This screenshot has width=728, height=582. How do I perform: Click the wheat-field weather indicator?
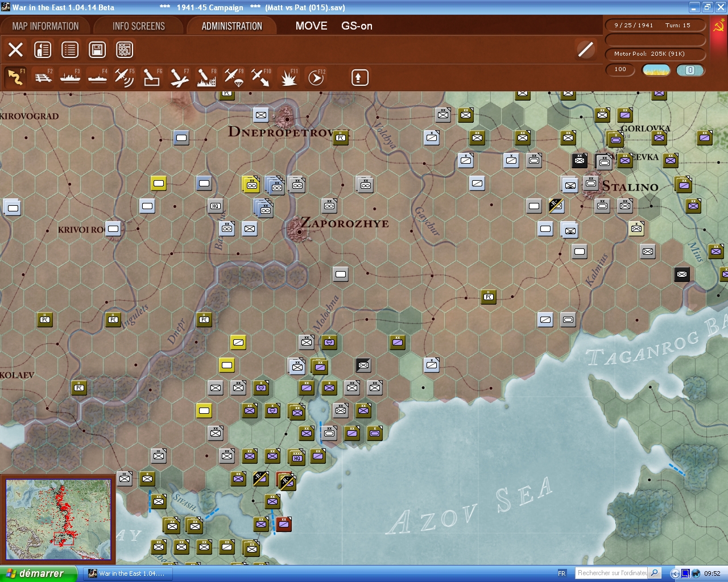click(656, 70)
